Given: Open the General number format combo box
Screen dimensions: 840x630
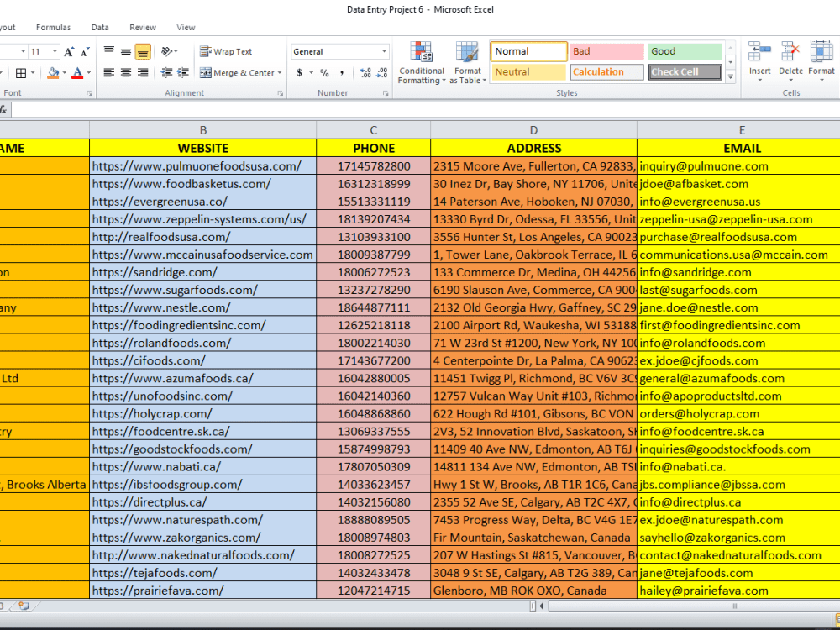Looking at the screenshot, I should tap(339, 51).
